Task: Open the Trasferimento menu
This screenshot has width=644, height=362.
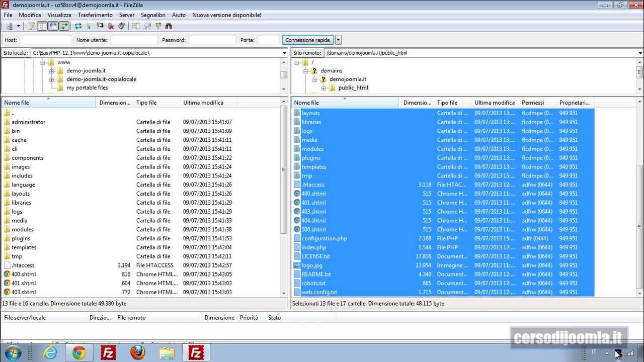Action: [95, 15]
